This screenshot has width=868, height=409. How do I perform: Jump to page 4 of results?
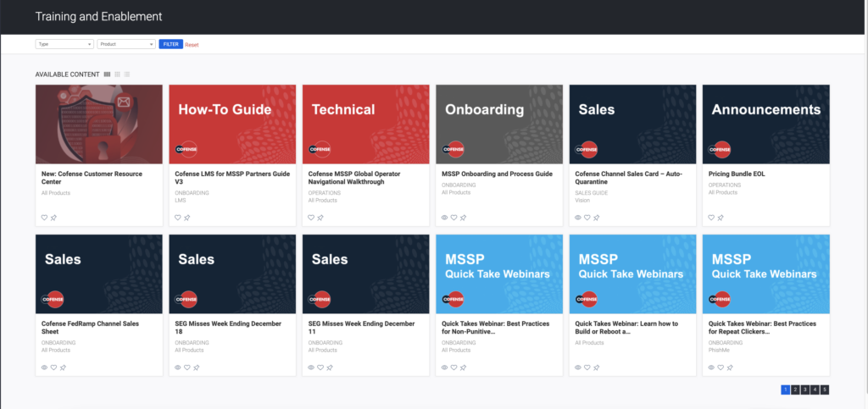click(815, 390)
